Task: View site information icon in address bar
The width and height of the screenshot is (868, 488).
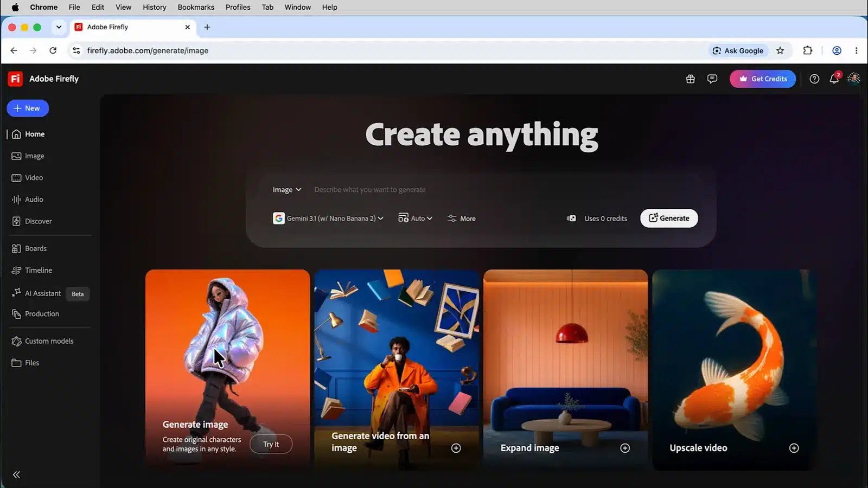Action: [x=76, y=50]
